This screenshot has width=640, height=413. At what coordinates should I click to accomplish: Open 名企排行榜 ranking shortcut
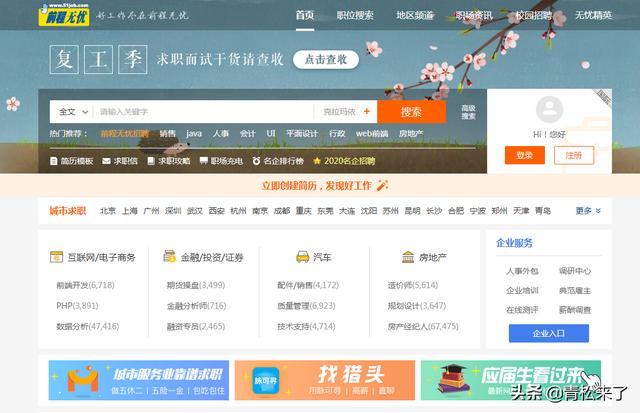click(x=277, y=160)
